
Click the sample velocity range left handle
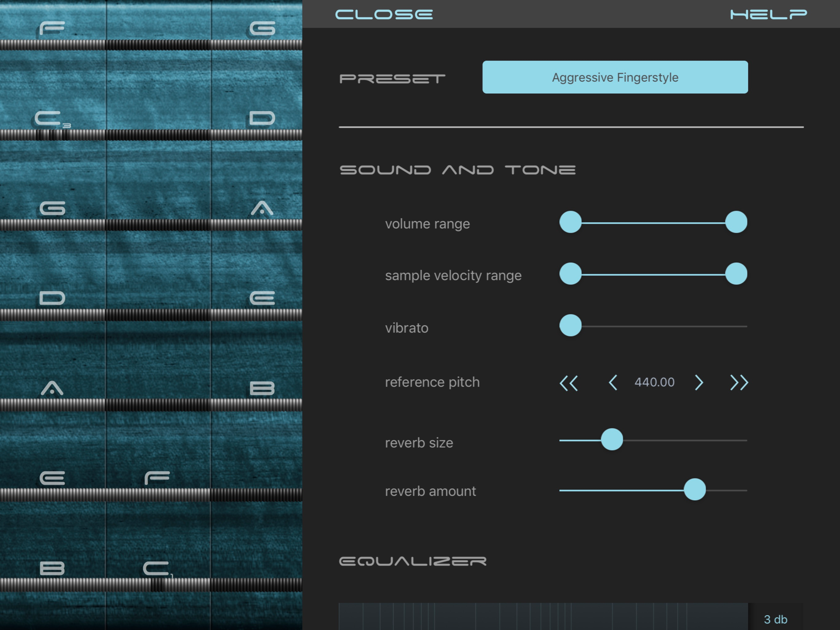(570, 273)
